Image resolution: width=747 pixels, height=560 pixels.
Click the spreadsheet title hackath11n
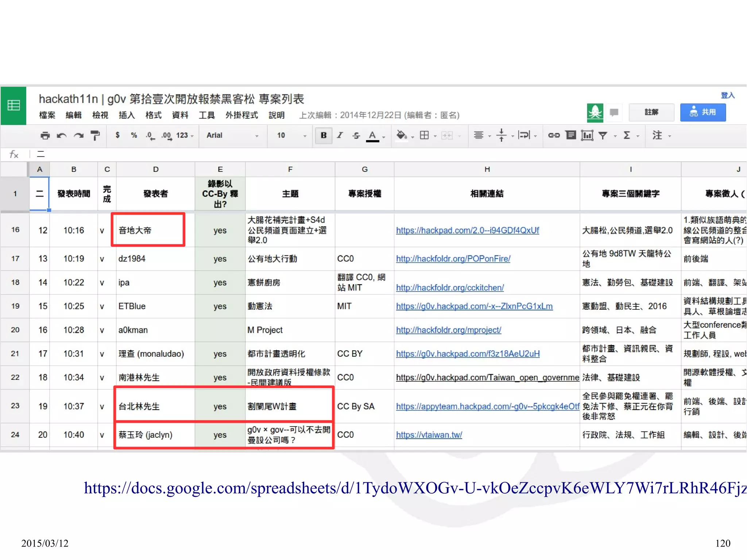tap(171, 99)
